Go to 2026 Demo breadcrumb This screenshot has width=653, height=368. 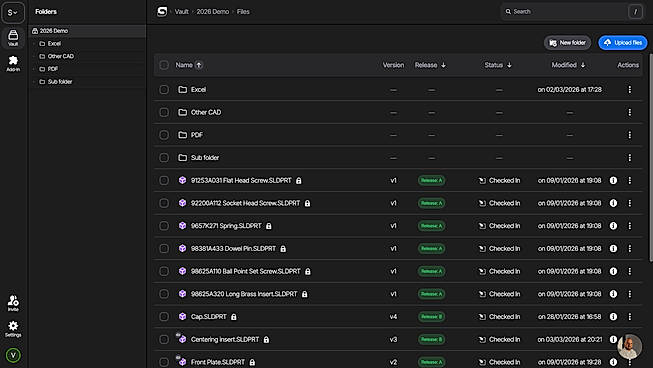tap(212, 12)
